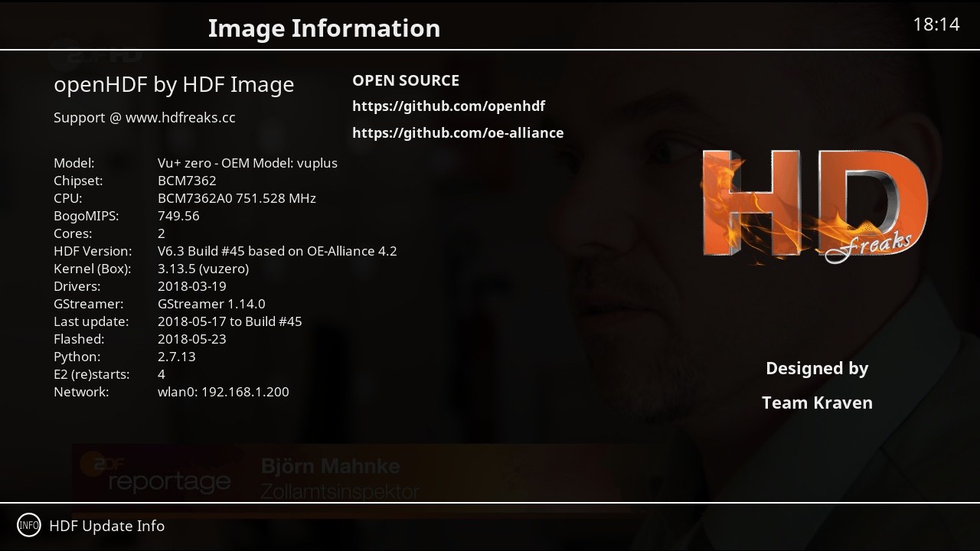Select the openHDF by HDF Image heading

tap(174, 84)
